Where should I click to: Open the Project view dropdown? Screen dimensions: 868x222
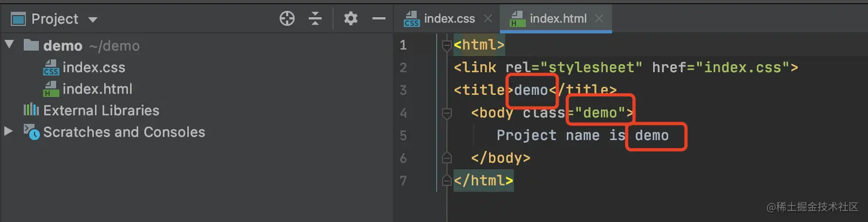(92, 20)
